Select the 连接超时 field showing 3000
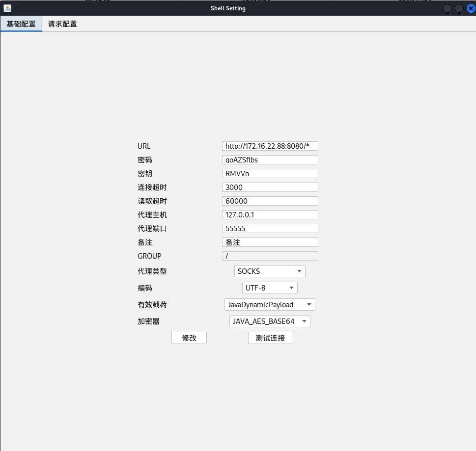This screenshot has height=451, width=476. click(x=270, y=187)
